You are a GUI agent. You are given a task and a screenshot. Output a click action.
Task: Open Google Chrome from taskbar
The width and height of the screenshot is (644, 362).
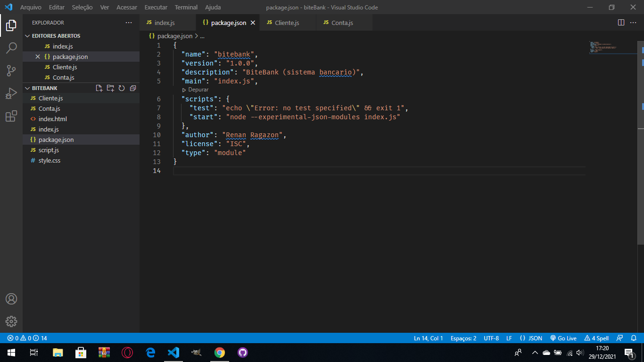point(219,353)
